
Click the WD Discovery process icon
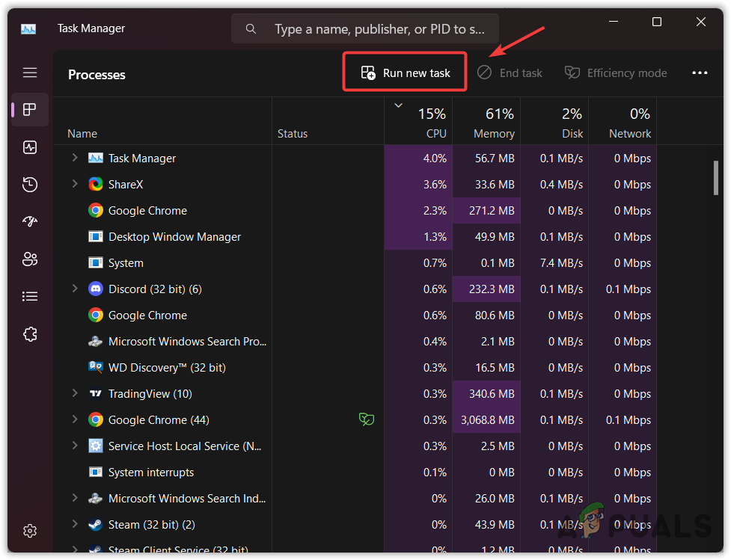tap(96, 367)
